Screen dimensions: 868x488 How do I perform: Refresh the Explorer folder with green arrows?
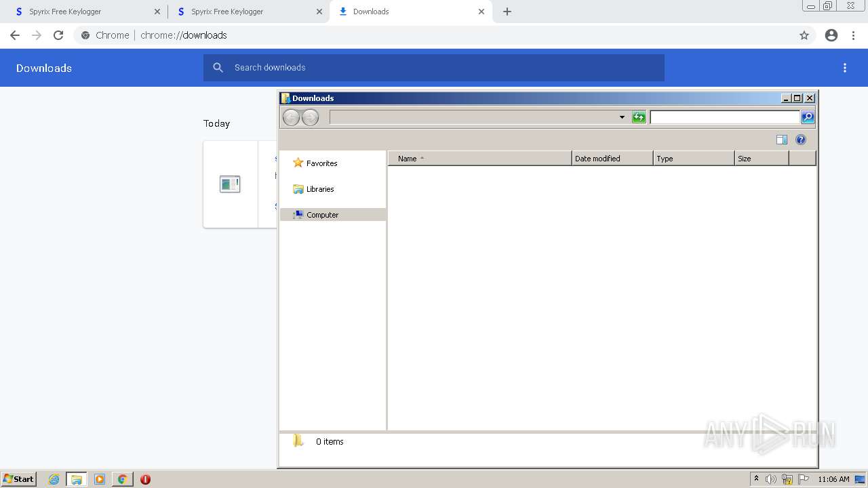pos(639,117)
